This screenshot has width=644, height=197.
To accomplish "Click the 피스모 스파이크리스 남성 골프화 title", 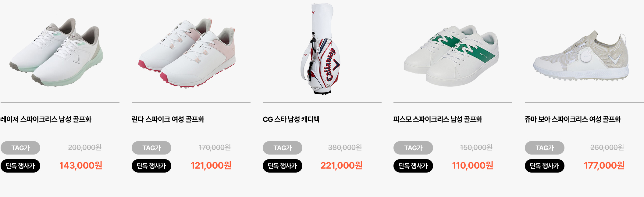I will pyautogui.click(x=438, y=119).
